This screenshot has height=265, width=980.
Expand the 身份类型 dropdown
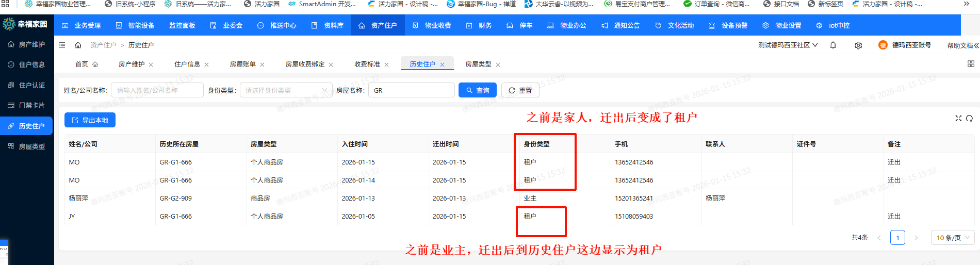[286, 90]
